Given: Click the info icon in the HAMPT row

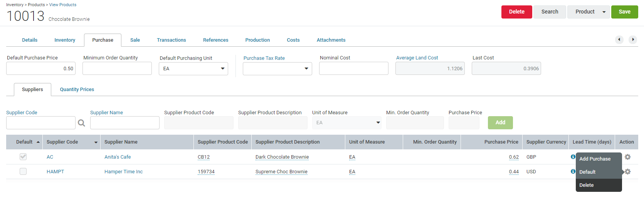Looking at the screenshot, I should (573, 171).
